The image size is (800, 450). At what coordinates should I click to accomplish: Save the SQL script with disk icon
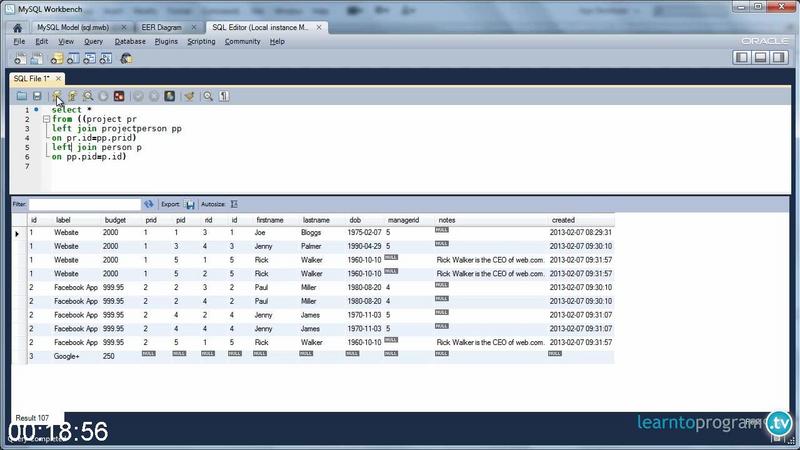click(37, 96)
